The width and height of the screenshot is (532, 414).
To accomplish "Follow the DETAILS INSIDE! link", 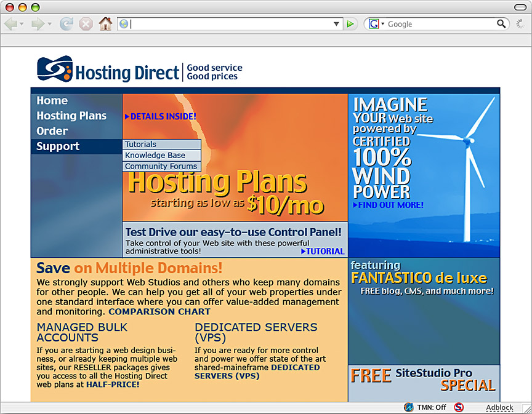I will (x=161, y=116).
